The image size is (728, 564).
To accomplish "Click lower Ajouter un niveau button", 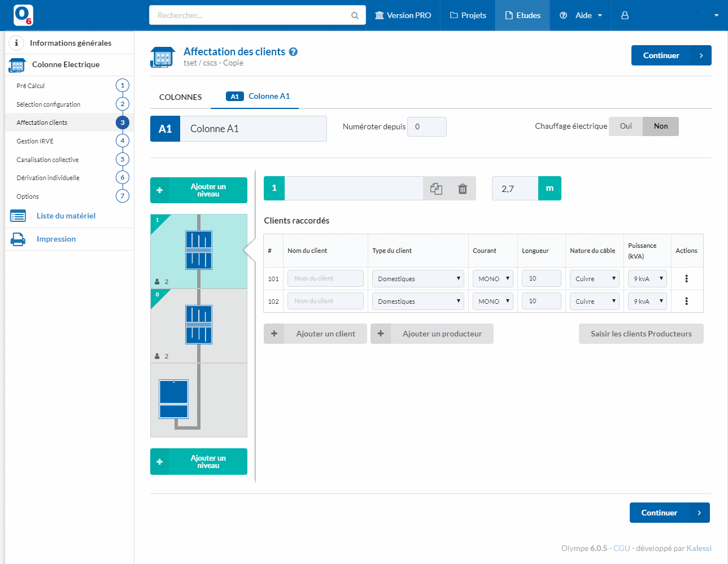I will (199, 462).
